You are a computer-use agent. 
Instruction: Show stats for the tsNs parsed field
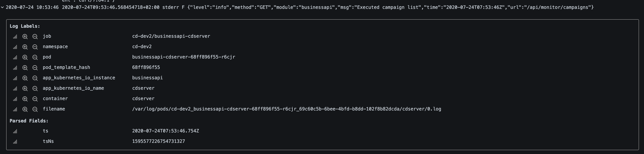[15, 141]
